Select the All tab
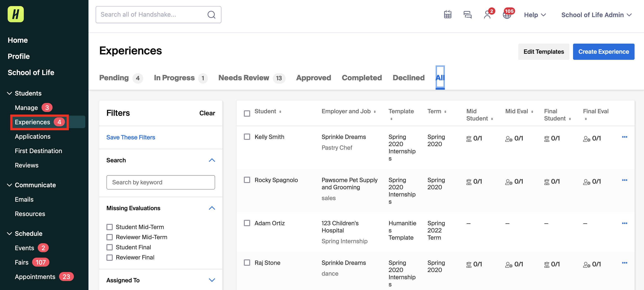Image resolution: width=644 pixels, height=290 pixels. (440, 78)
